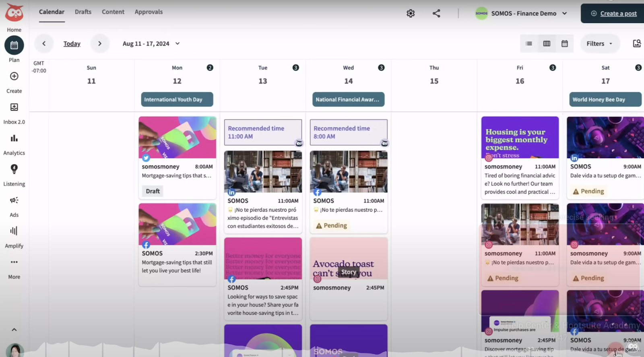
Task: Click the Draft status label
Action: [153, 191]
